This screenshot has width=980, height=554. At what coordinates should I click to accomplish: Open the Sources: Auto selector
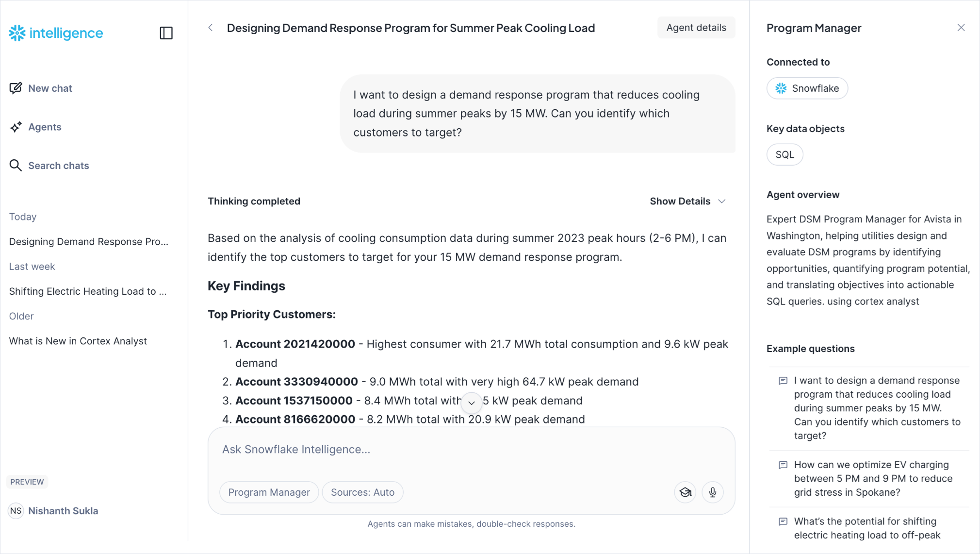362,492
